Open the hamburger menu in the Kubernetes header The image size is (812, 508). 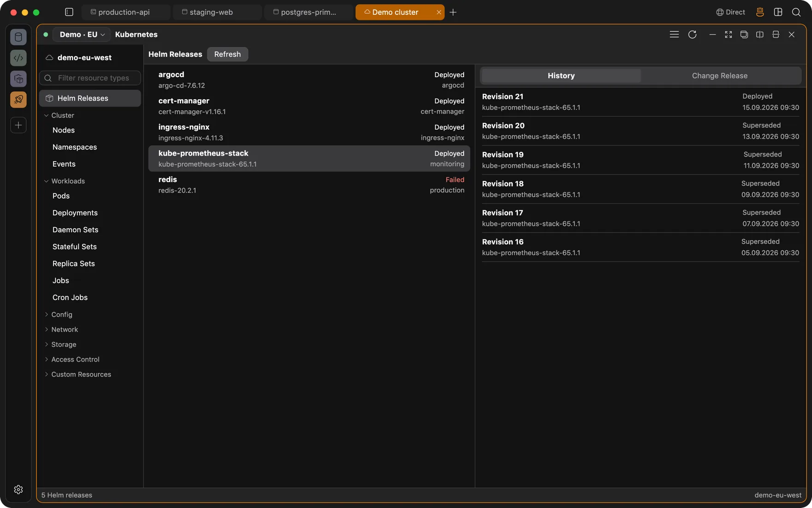tap(674, 34)
